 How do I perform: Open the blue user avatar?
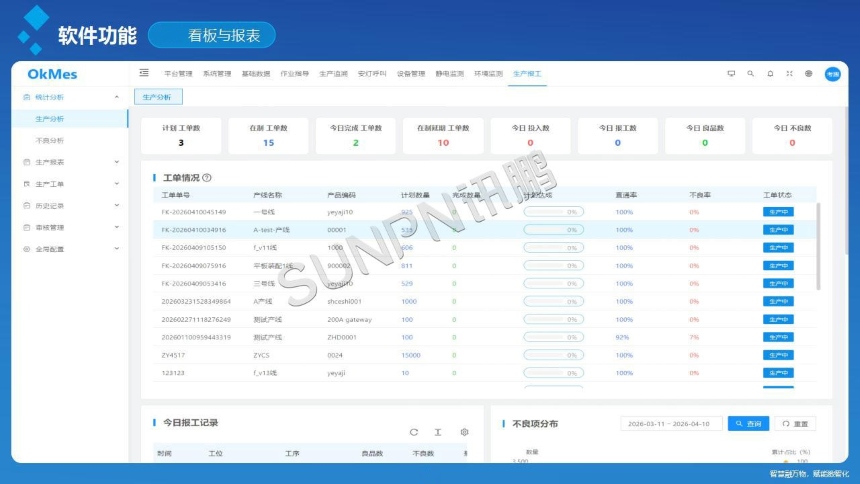click(x=833, y=74)
